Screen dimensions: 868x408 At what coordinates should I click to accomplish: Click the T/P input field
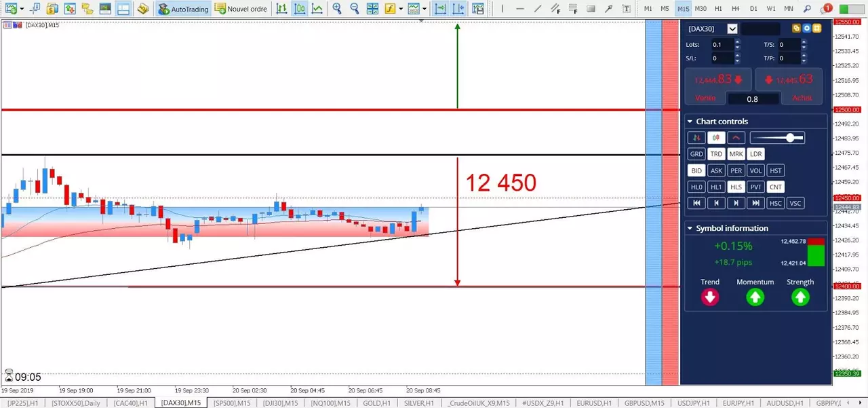(789, 58)
